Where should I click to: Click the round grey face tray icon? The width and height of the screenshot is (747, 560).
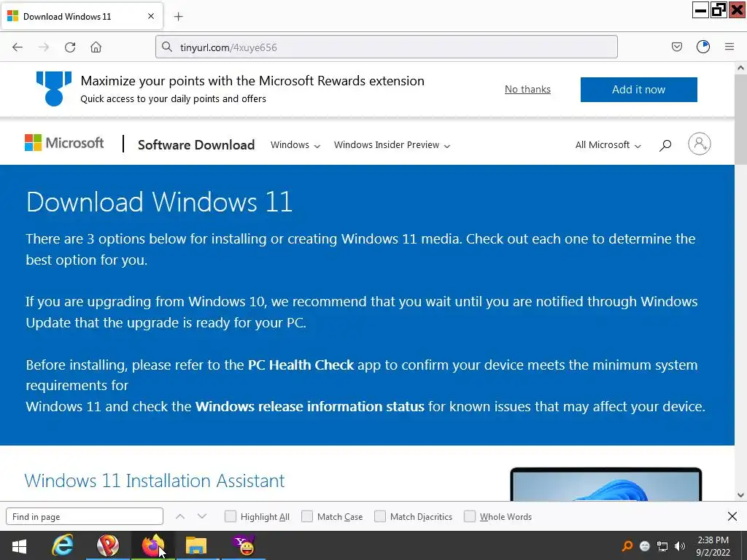(x=645, y=546)
